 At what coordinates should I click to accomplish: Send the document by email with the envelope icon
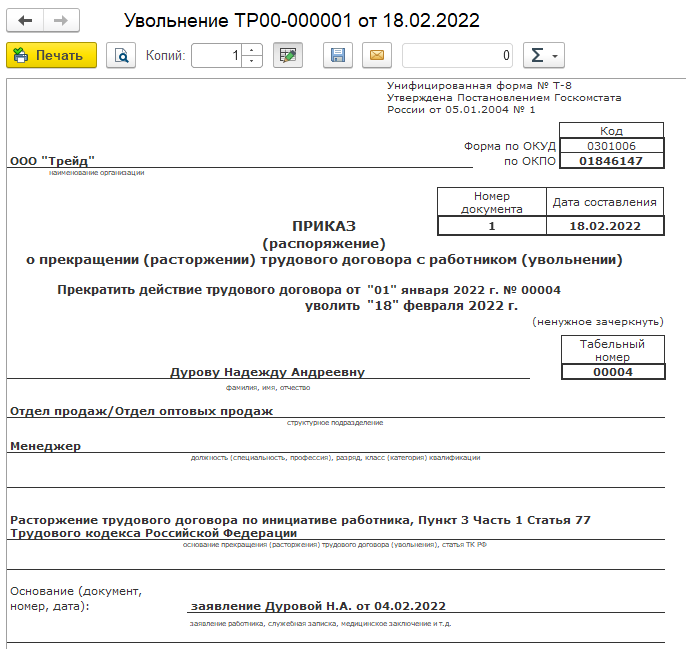(x=377, y=55)
